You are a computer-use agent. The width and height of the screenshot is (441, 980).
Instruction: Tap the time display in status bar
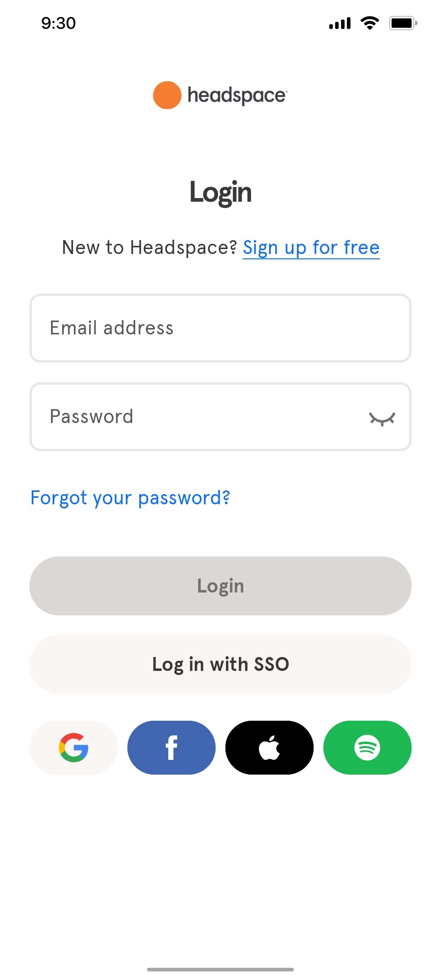58,23
